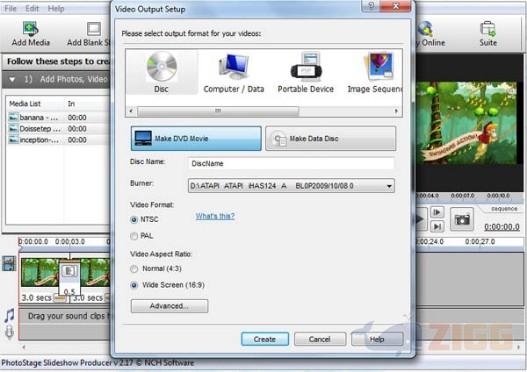The image size is (527, 372).
Task: Click the 0.5 transition duration label
Action: [x=69, y=292]
